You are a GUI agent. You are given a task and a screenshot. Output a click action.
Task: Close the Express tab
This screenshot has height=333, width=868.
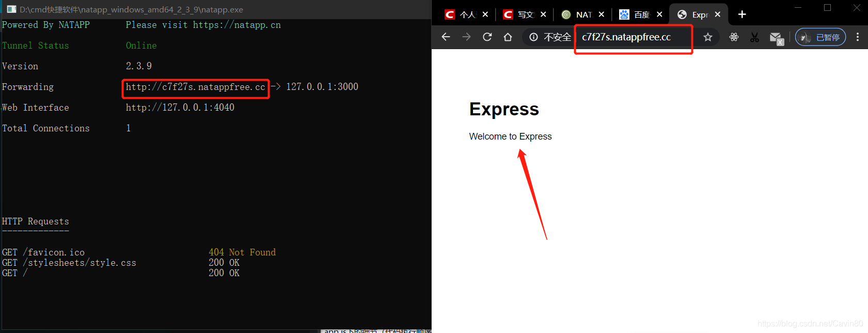click(718, 14)
